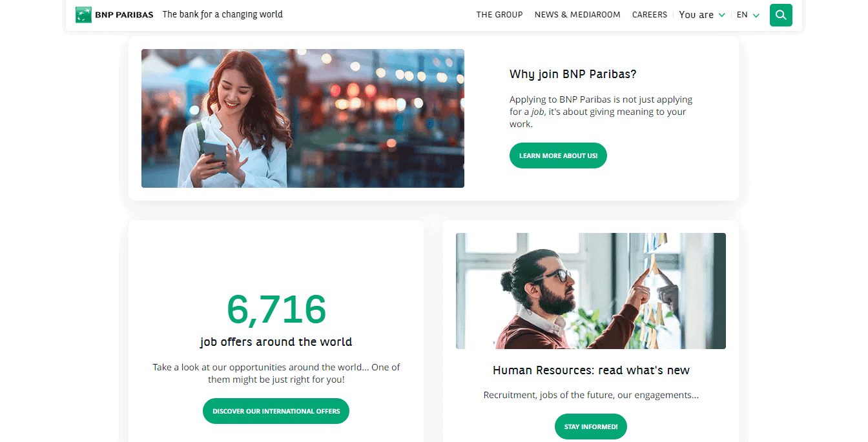Click the Recruitment, jobs of the future text
The width and height of the screenshot is (868, 442).
coord(591,395)
